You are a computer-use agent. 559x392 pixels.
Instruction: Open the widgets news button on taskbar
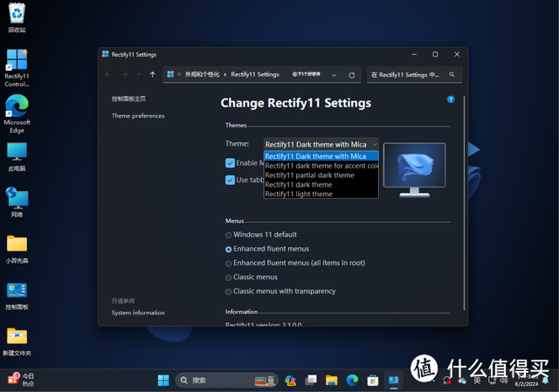21,380
